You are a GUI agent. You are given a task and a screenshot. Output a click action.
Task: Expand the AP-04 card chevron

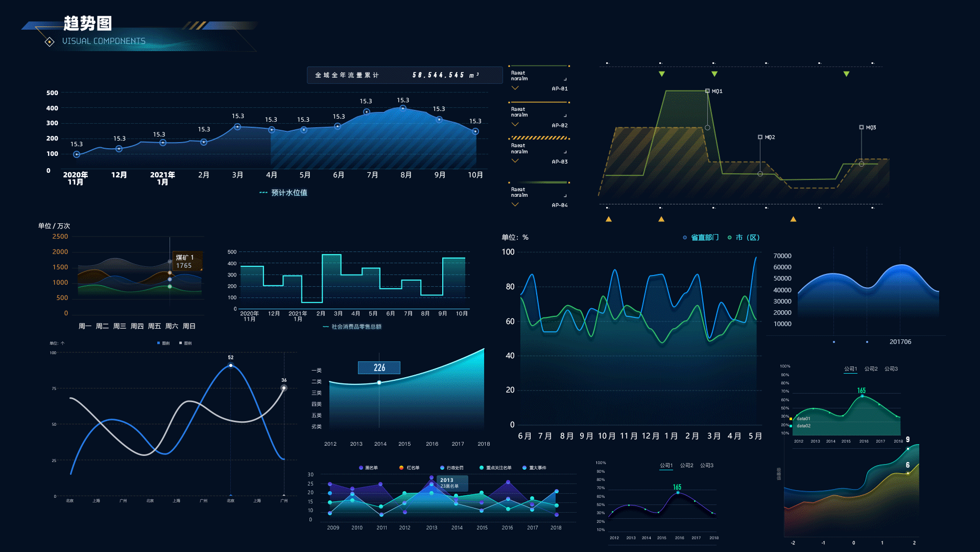(515, 204)
